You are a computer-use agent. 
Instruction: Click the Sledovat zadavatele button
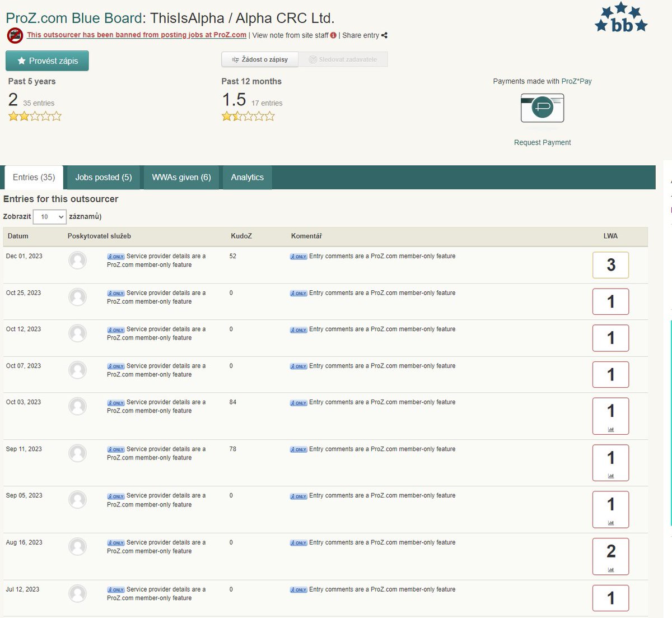point(343,59)
